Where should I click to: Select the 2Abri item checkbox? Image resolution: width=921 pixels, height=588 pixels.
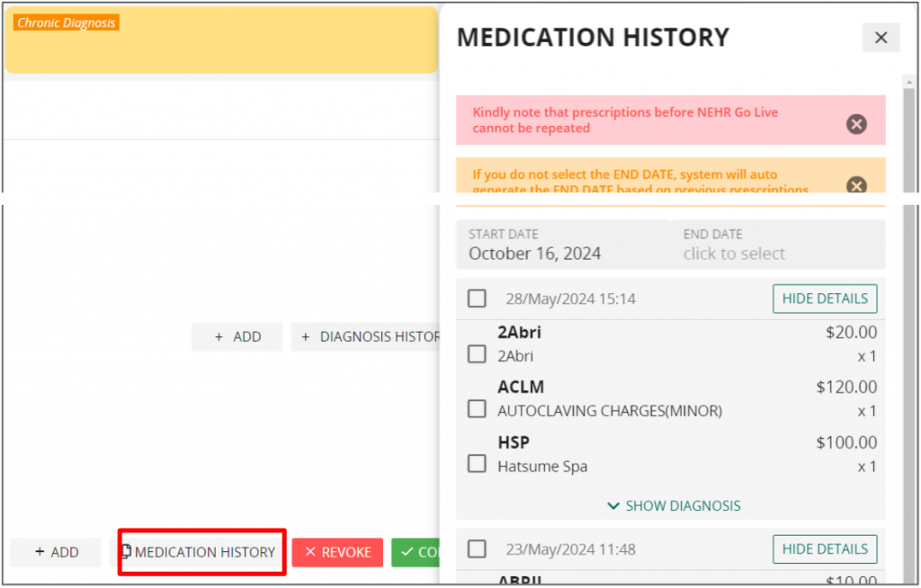pyautogui.click(x=477, y=354)
